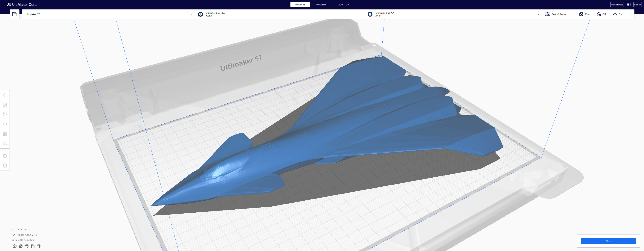Select the Mirror tool in sidebar
The height and width of the screenshot is (251, 644).
click(5, 124)
